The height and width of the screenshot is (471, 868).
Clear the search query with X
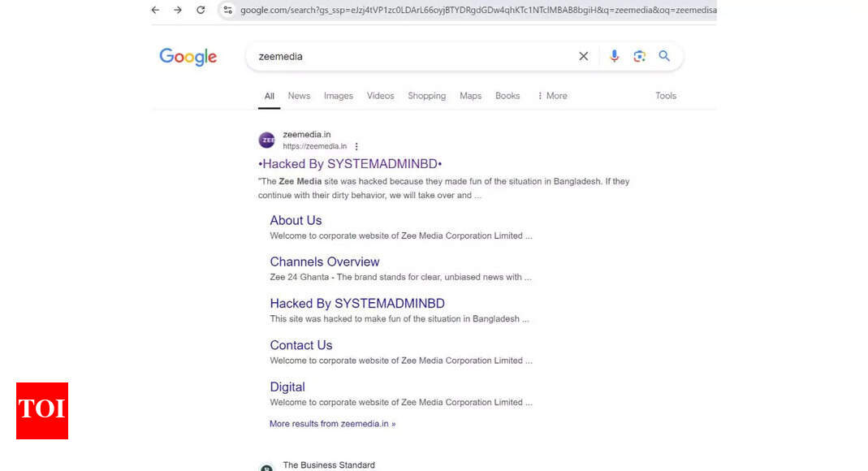584,56
